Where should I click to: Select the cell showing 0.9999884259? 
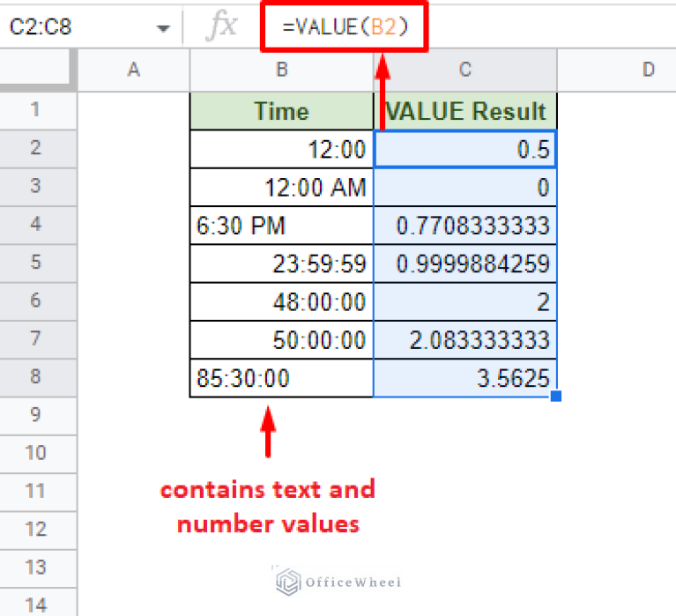tap(465, 263)
